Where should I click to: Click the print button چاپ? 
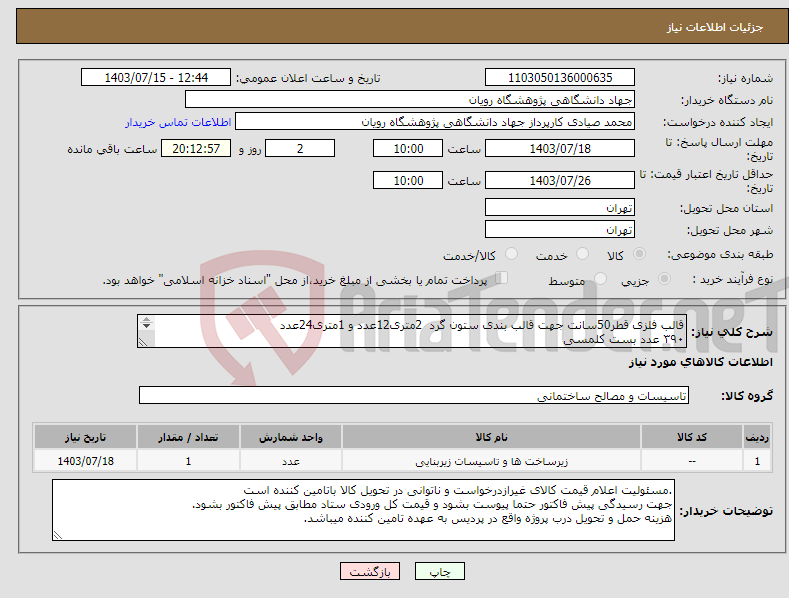tap(440, 572)
